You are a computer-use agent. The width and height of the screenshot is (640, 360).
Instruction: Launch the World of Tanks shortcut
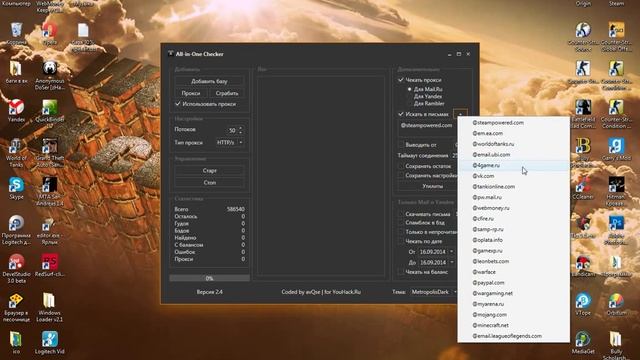(x=16, y=153)
